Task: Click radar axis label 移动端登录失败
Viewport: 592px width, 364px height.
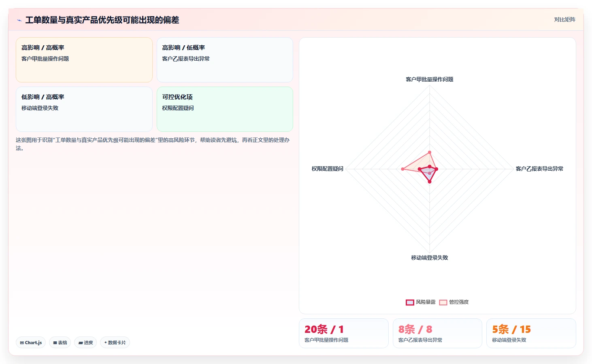Action: 430,258
